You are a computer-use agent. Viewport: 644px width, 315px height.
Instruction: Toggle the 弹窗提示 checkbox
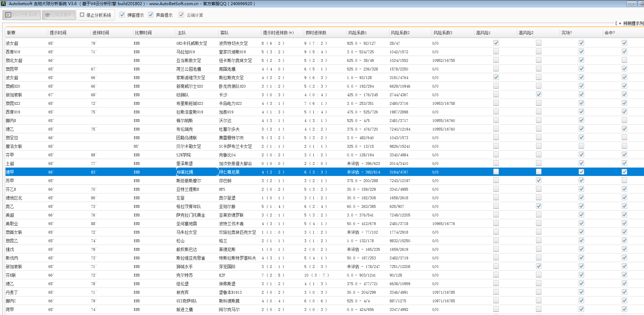[x=122, y=15]
